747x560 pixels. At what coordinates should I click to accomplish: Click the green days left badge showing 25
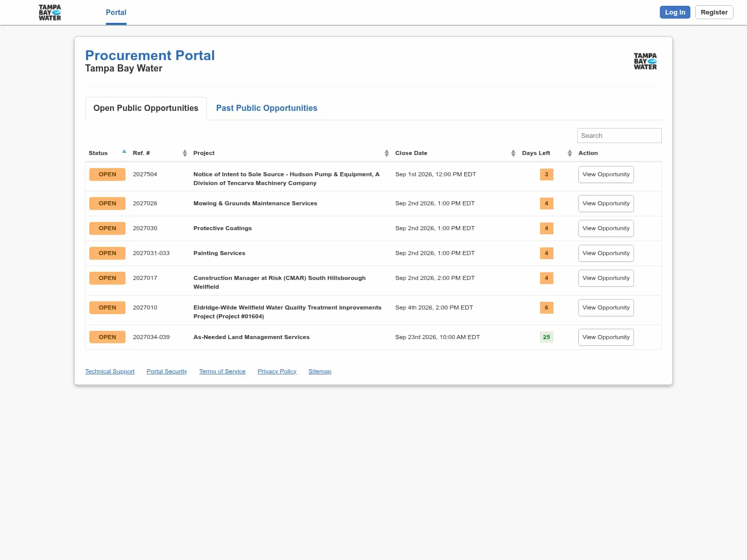[x=546, y=337]
